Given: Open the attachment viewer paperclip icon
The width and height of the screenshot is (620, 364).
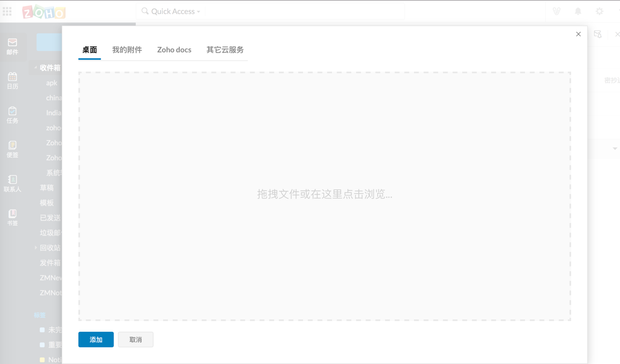Looking at the screenshot, I should pos(556,11).
